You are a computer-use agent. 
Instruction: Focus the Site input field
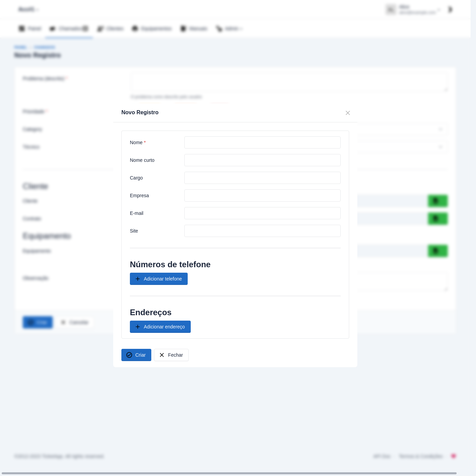coord(262,231)
